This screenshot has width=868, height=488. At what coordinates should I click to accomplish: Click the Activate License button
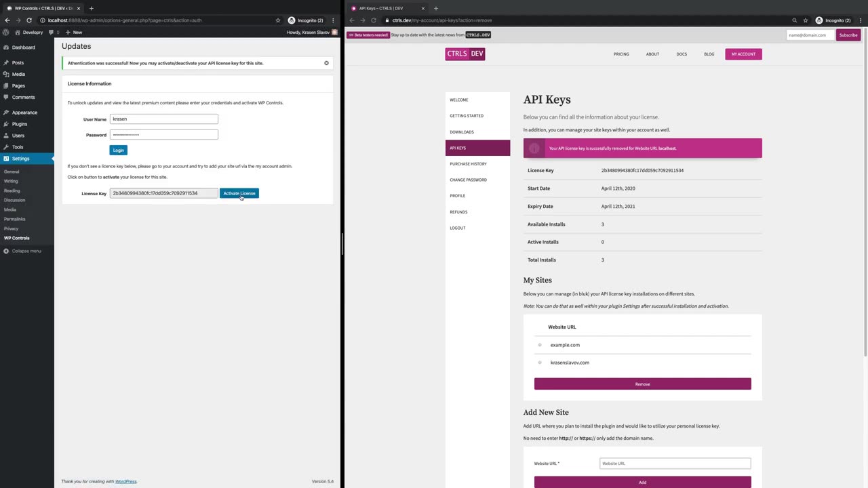tap(239, 193)
